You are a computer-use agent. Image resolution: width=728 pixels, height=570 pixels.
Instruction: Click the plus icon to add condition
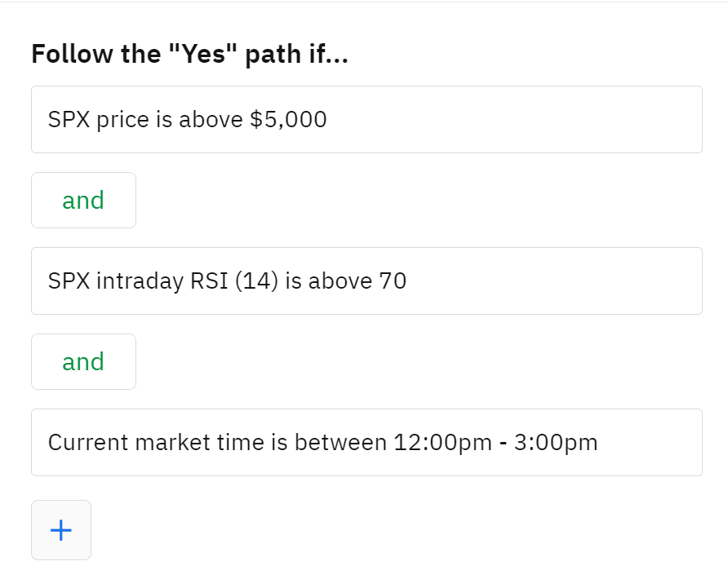click(x=61, y=530)
